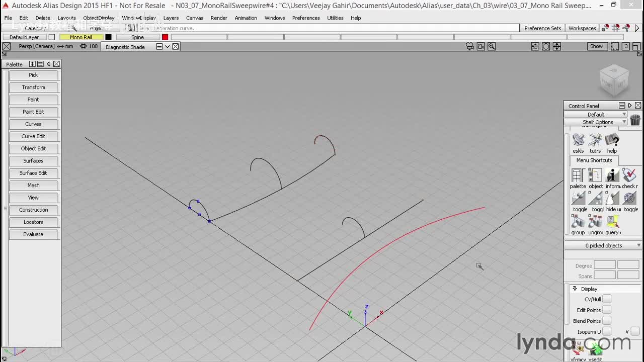Click the hide unshaded shortcut icon
The image size is (644, 362).
pyautogui.click(x=612, y=198)
